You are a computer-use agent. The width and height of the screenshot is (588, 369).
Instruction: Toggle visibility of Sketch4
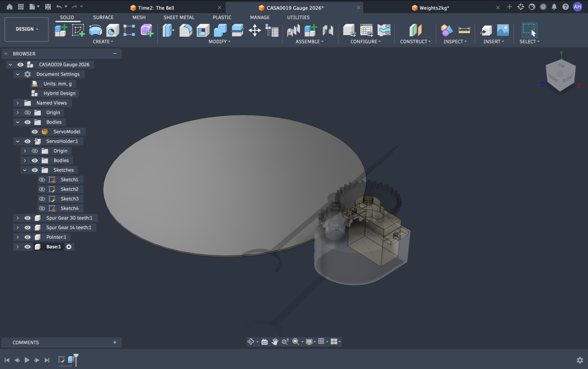pos(42,208)
